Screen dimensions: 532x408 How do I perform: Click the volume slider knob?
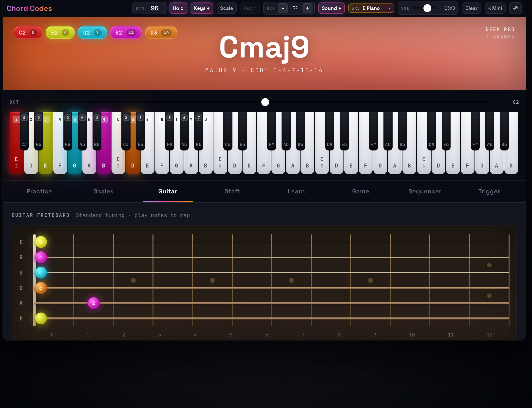[x=427, y=8]
